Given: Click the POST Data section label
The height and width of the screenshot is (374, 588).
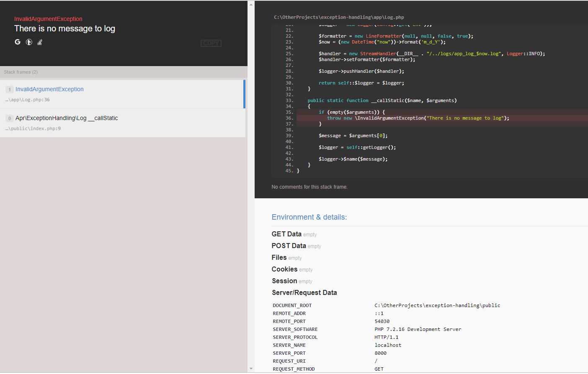Looking at the screenshot, I should [289, 246].
